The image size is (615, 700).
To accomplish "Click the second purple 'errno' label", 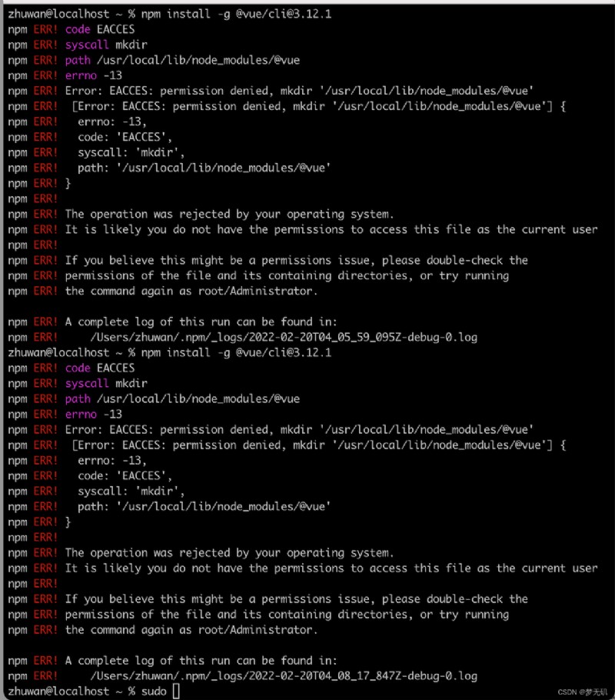I will click(81, 415).
